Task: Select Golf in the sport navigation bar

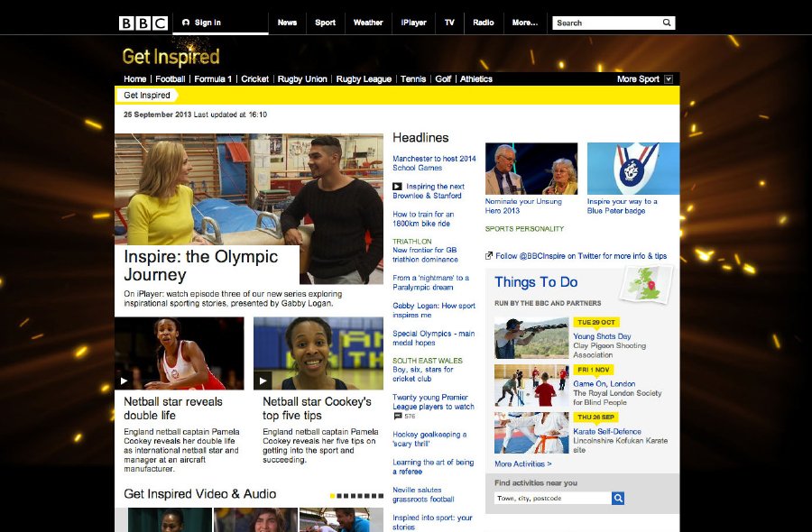Action: [443, 79]
